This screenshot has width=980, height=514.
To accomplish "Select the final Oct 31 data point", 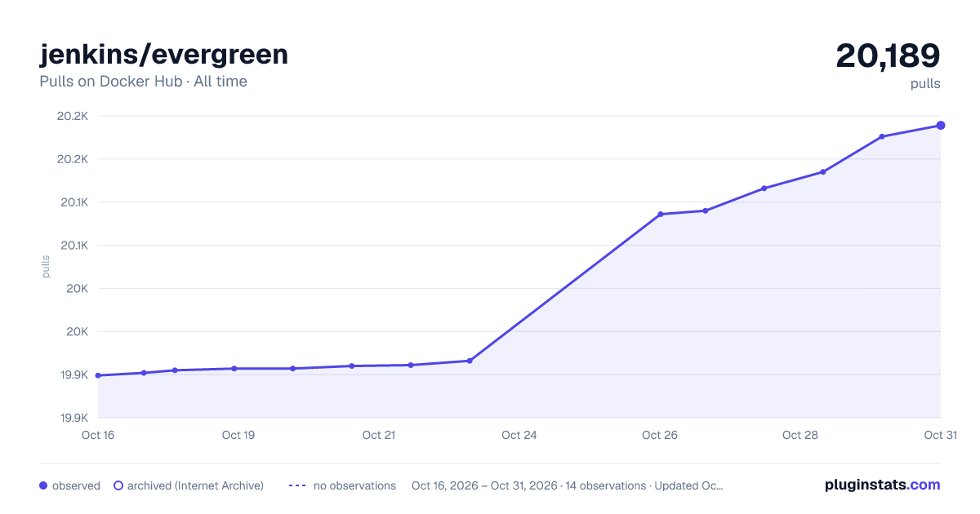I will 941,125.
